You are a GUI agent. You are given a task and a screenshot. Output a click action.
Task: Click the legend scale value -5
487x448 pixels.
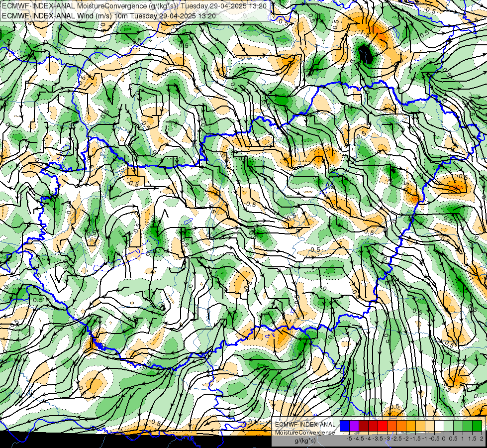pos(349,439)
